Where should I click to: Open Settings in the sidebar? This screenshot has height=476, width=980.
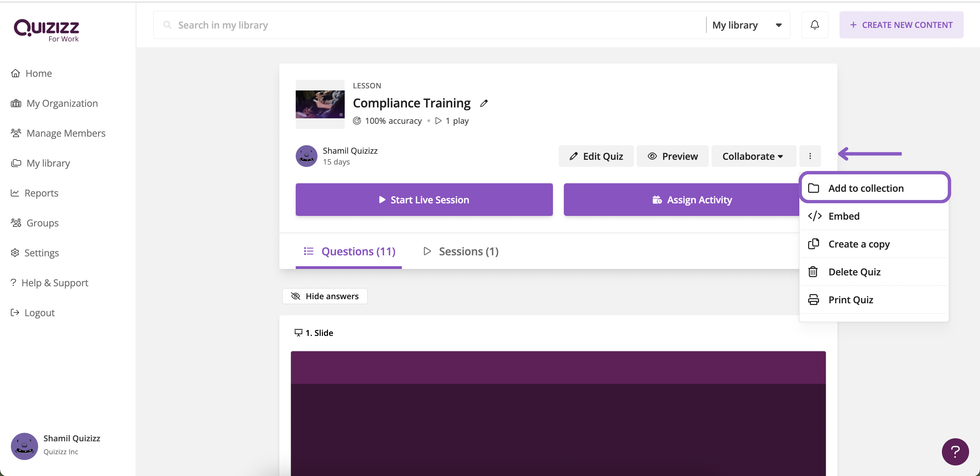pyautogui.click(x=41, y=253)
